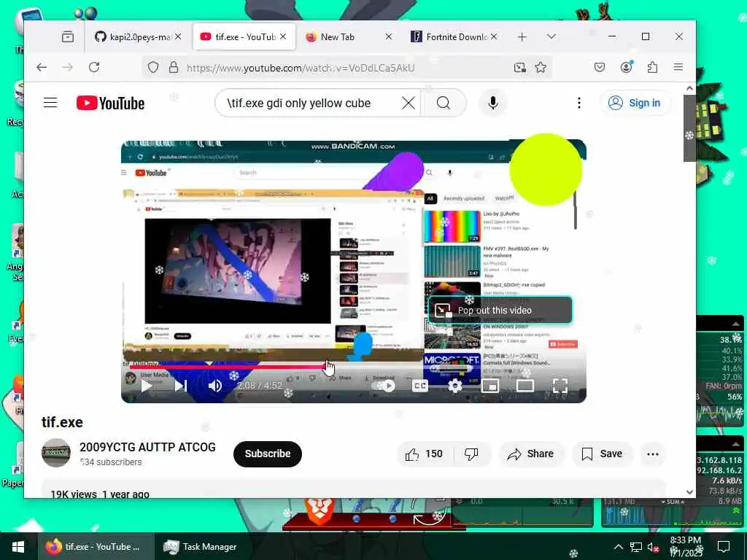
Task: Bookmark this page with the star
Action: pos(541,67)
